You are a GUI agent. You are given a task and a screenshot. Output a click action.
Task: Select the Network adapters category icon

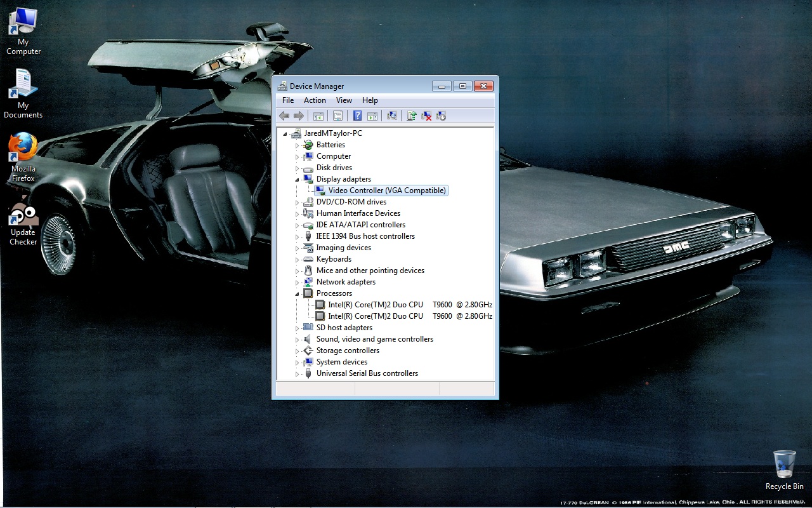[308, 282]
